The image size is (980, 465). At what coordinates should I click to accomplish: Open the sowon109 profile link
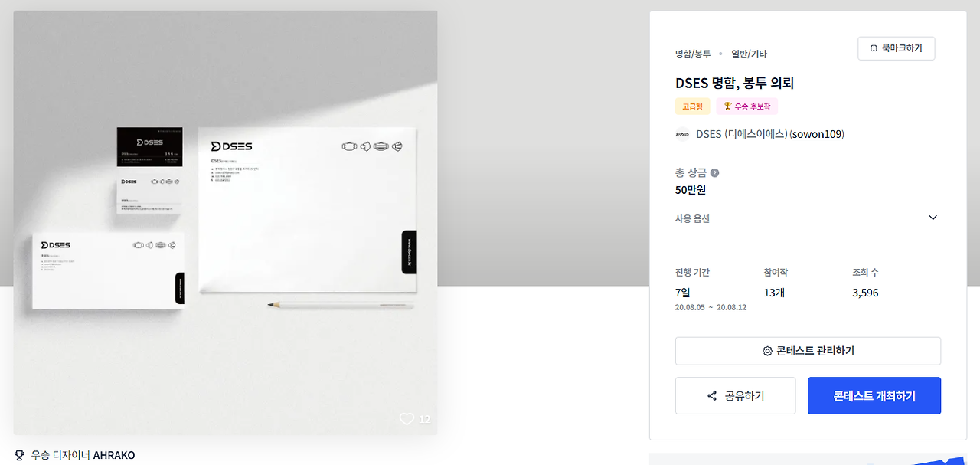(817, 134)
